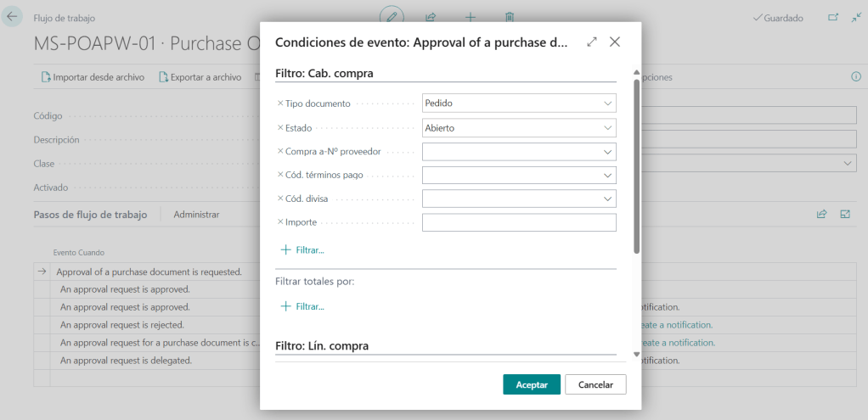Remove the Tipo documento filter
This screenshot has width=868, height=420.
280,104
